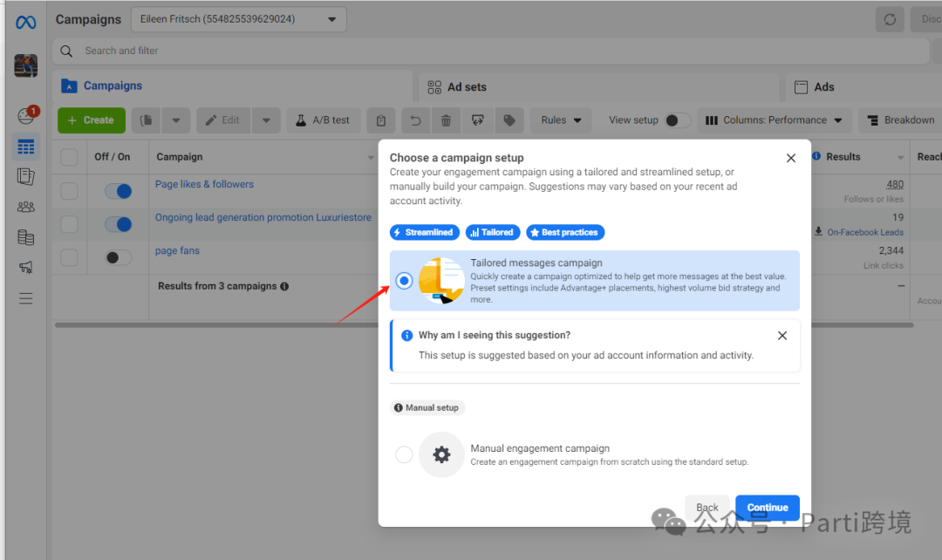Viewport: 942px width, 560px height.
Task: Switch to the Ad sets tab
Action: 457,87
